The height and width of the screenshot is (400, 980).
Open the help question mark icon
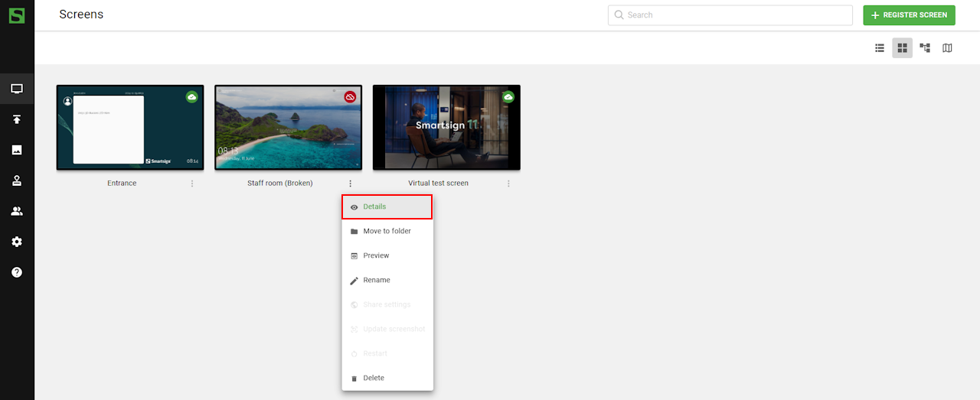pyautogui.click(x=17, y=272)
